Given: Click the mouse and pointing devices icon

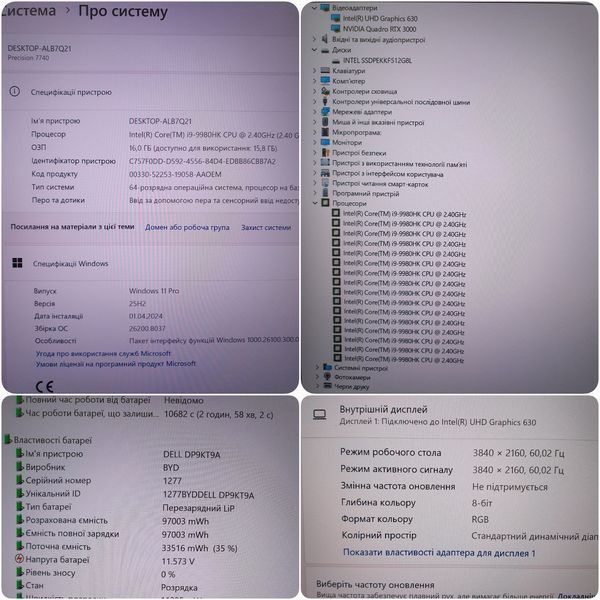Looking at the screenshot, I should coord(325,122).
